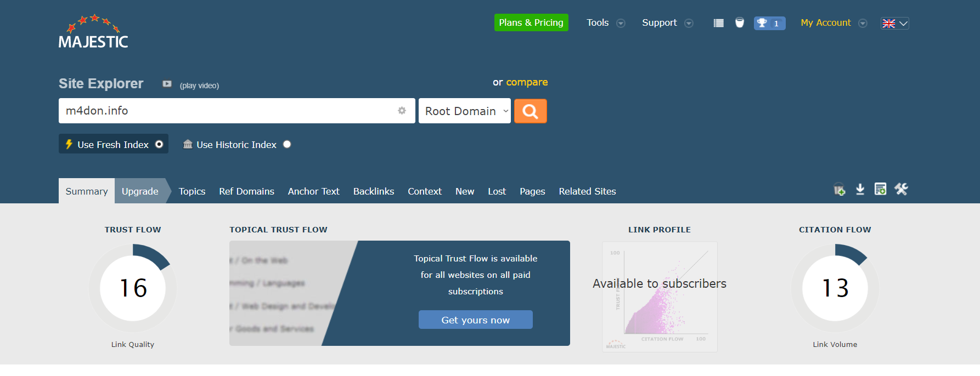This screenshot has height=376, width=980.
Task: Open search settings gear in input
Action: (402, 111)
